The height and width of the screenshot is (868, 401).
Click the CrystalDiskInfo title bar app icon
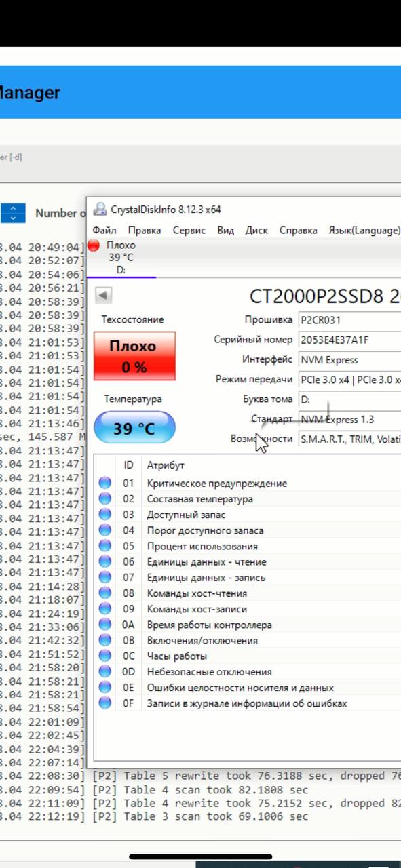[100, 209]
